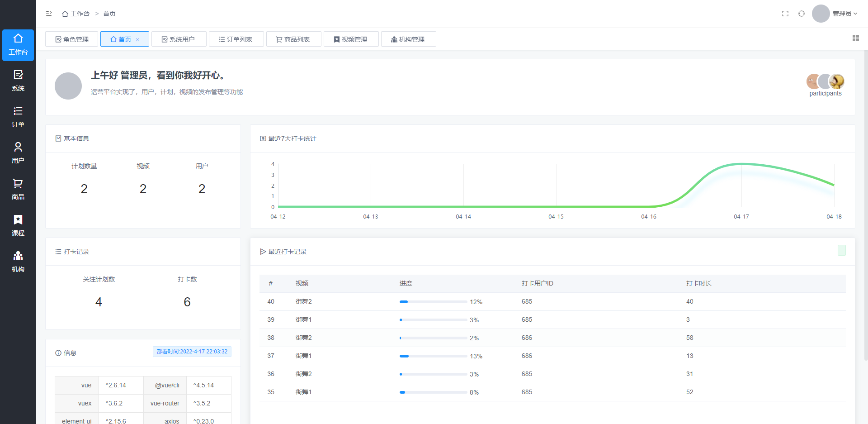Click the 视频 column header in the records table
868x424 pixels.
click(x=302, y=283)
